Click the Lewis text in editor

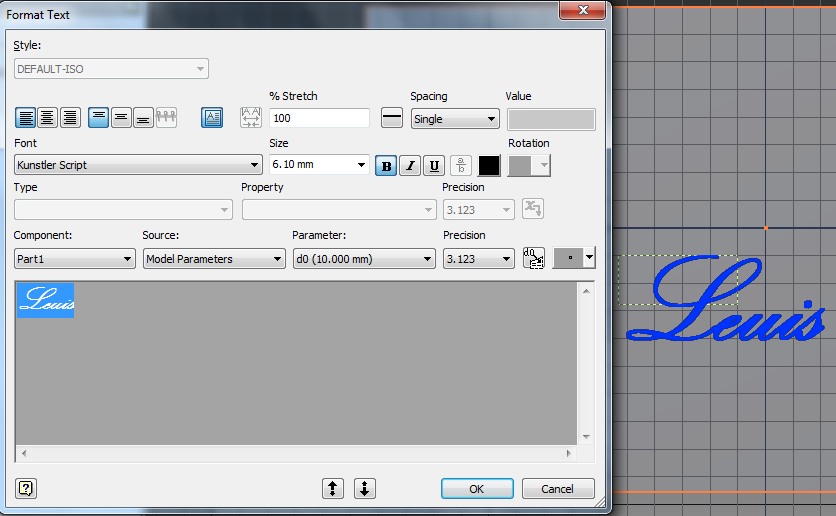pos(45,300)
